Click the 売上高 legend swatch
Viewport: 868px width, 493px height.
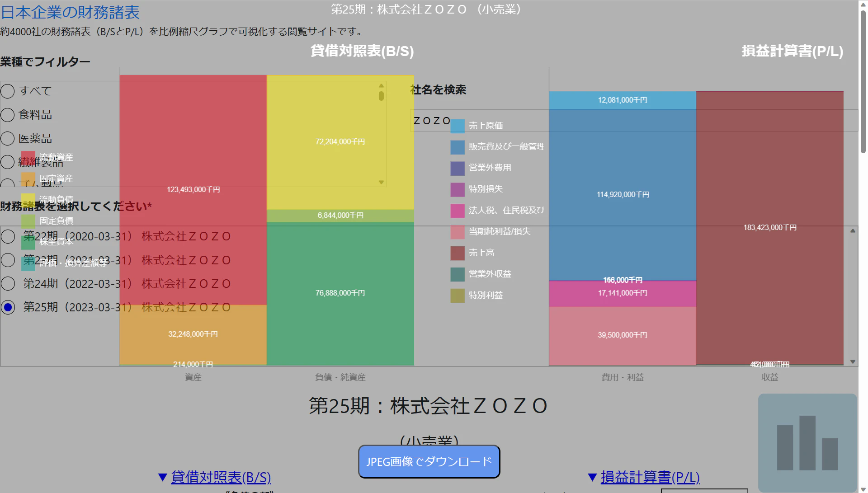pyautogui.click(x=458, y=253)
